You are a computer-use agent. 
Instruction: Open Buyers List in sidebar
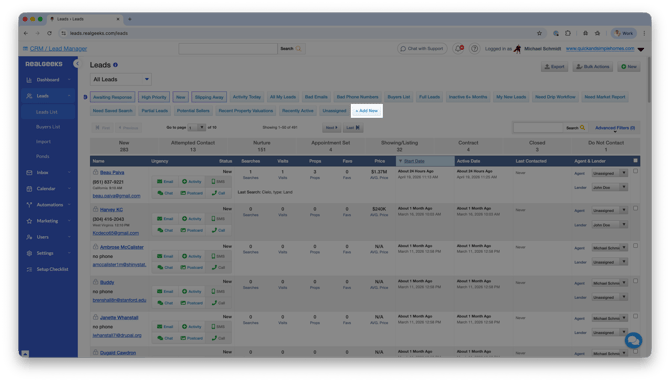[x=48, y=127]
